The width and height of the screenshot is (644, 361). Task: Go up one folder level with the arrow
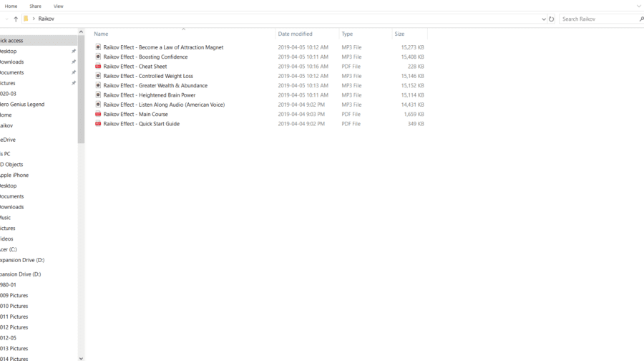point(16,19)
